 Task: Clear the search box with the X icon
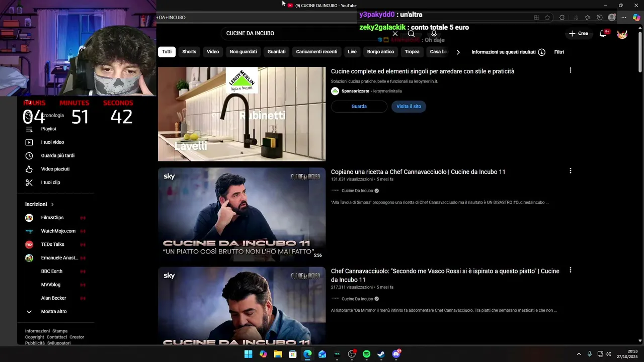(x=395, y=34)
